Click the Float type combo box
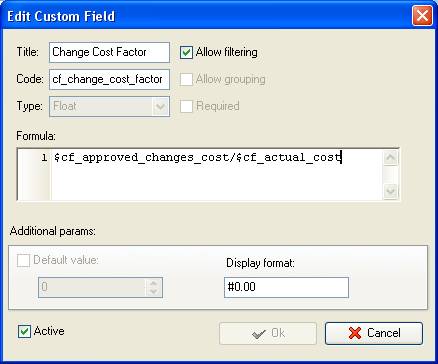This screenshot has height=364, width=438. (109, 107)
